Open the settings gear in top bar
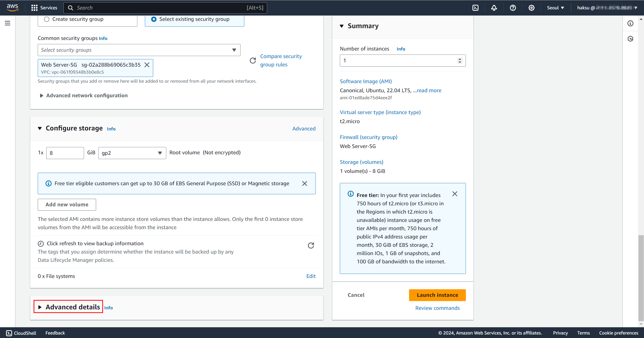This screenshot has height=338, width=644. tap(531, 8)
